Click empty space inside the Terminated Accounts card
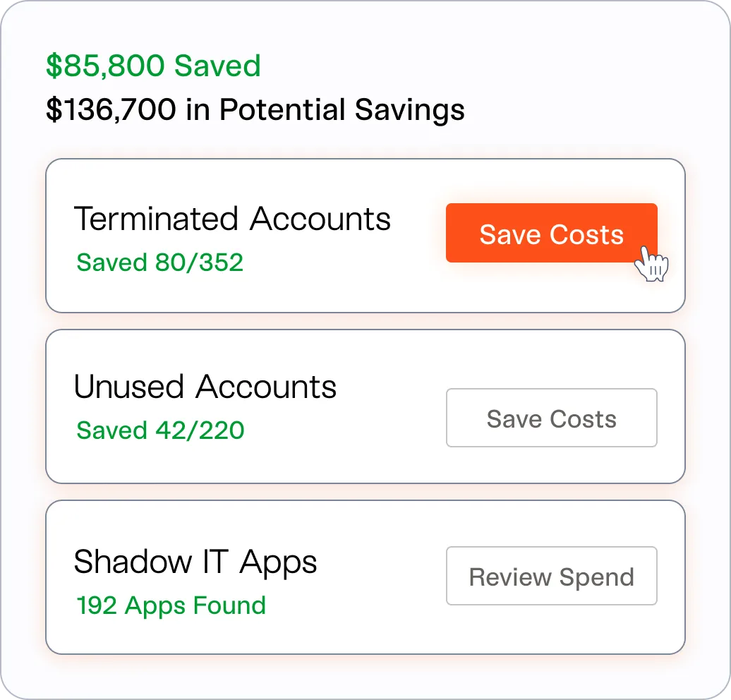This screenshot has height=700, width=731. pyautogui.click(x=353, y=289)
